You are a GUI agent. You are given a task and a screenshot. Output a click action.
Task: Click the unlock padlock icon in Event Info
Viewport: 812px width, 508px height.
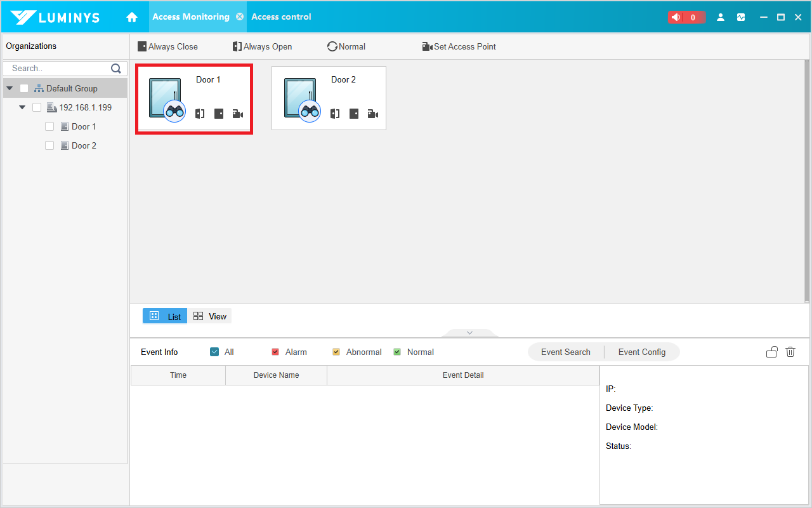pos(771,352)
